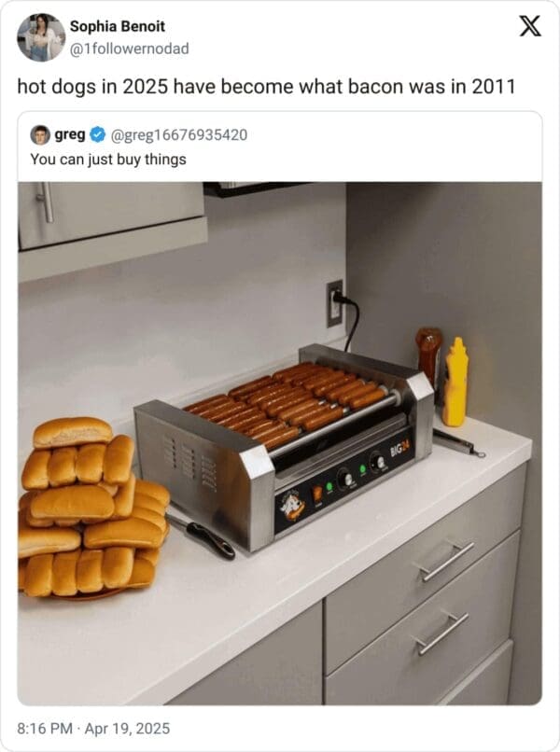Select the 'hot dogs in 2025' tweet text
This screenshot has height=752, width=560.
[x=266, y=86]
